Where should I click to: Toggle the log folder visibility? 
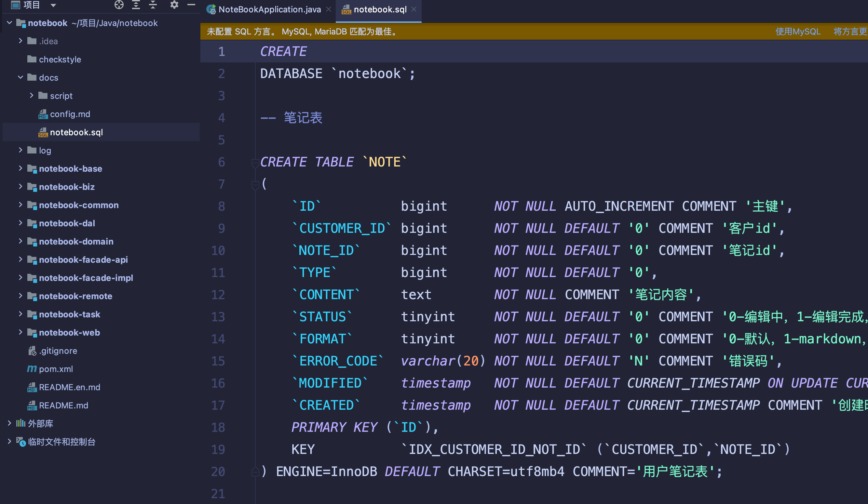[21, 151]
